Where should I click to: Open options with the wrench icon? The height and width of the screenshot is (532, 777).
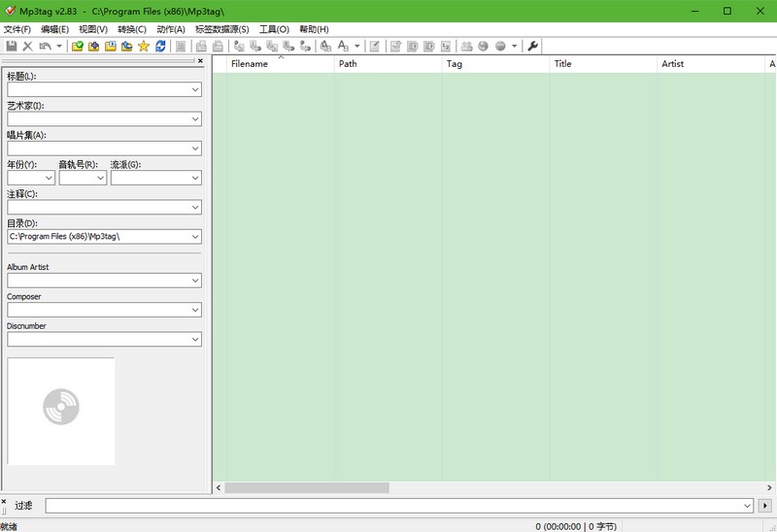[x=533, y=46]
